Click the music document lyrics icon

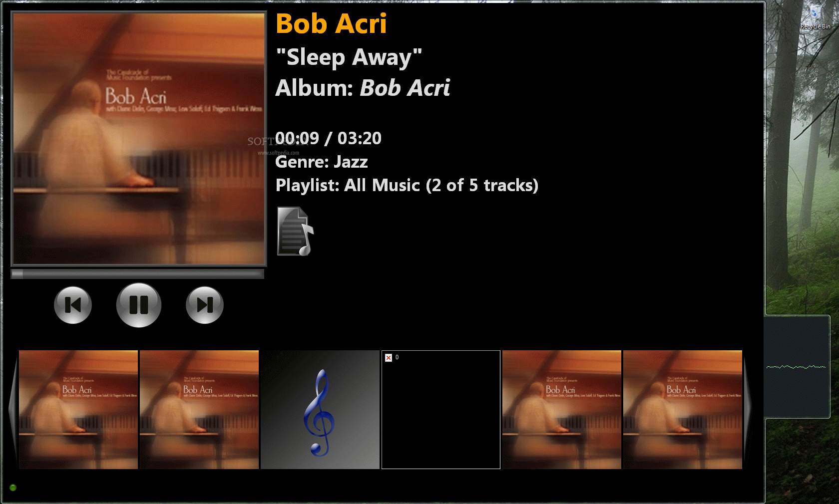(x=295, y=231)
